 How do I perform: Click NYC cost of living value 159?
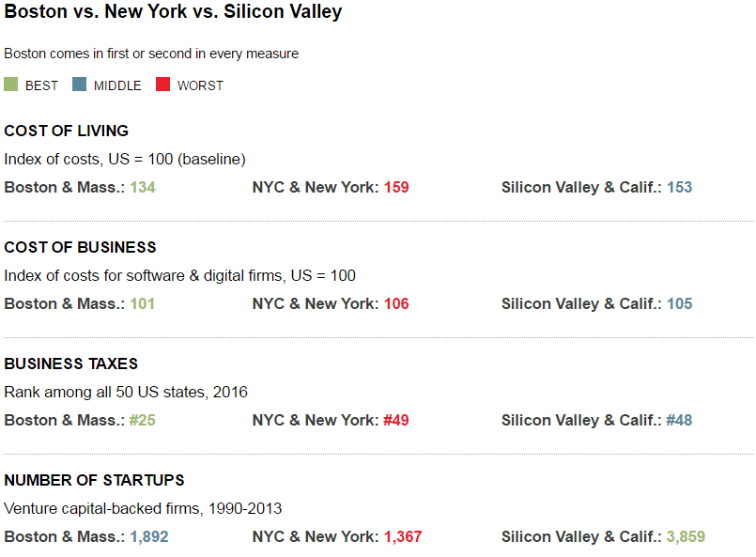tap(396, 187)
